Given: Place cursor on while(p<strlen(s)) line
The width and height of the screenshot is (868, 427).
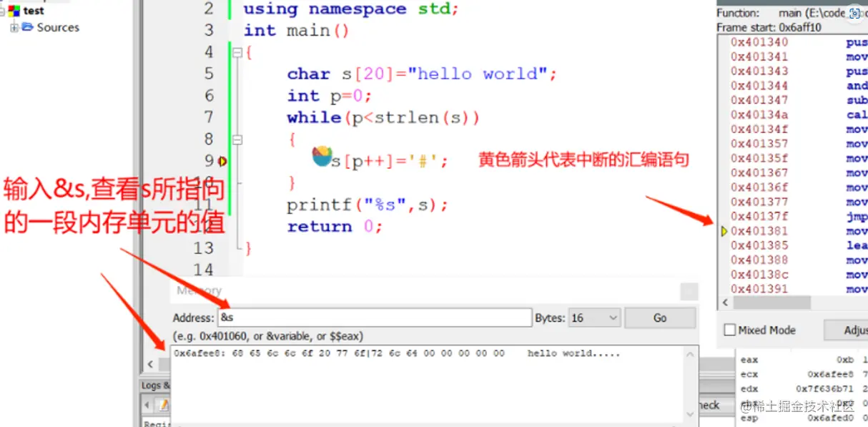Looking at the screenshot, I should click(x=384, y=118).
